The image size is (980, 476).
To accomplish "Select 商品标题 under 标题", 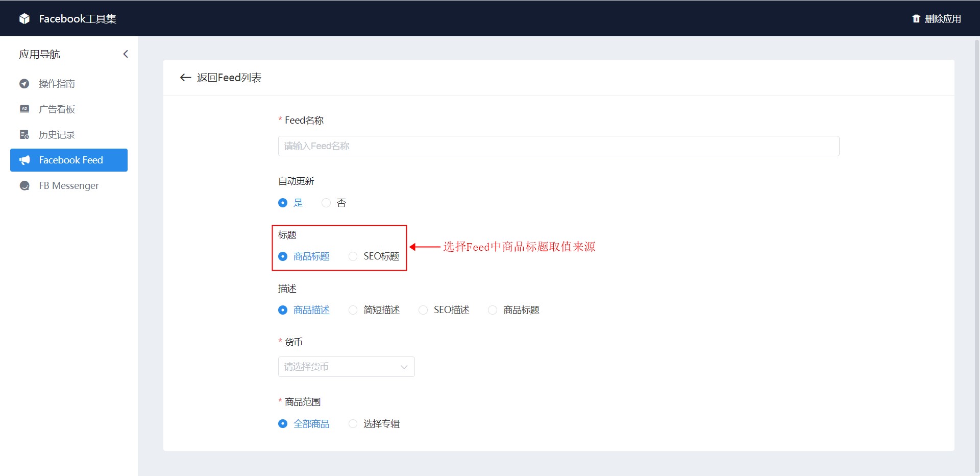I will [x=304, y=256].
